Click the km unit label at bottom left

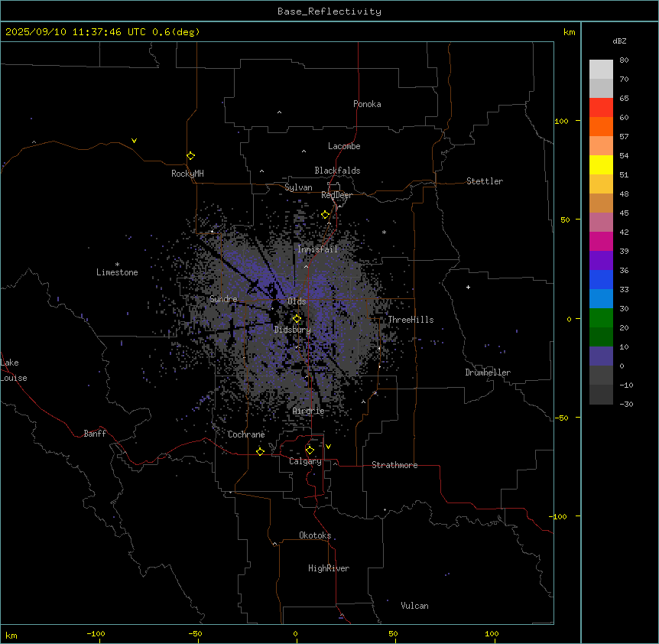point(11,636)
